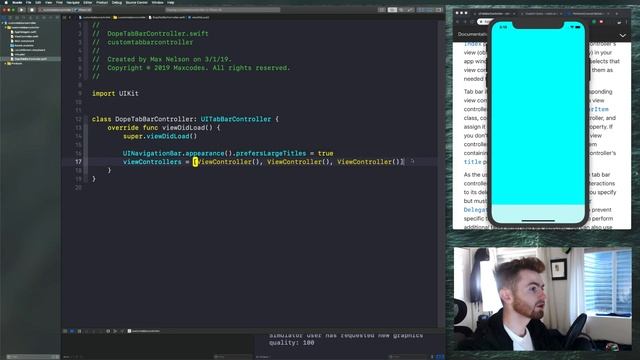
Task: Collapse the customtabbarcontroller project root
Action: coord(2,23)
